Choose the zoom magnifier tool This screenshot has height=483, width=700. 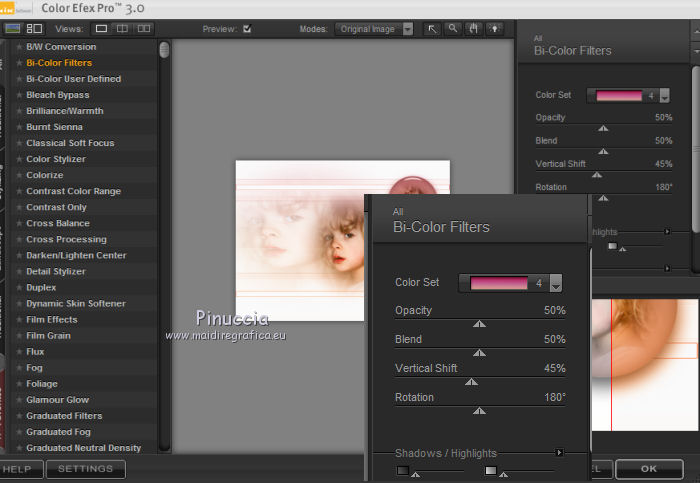453,29
